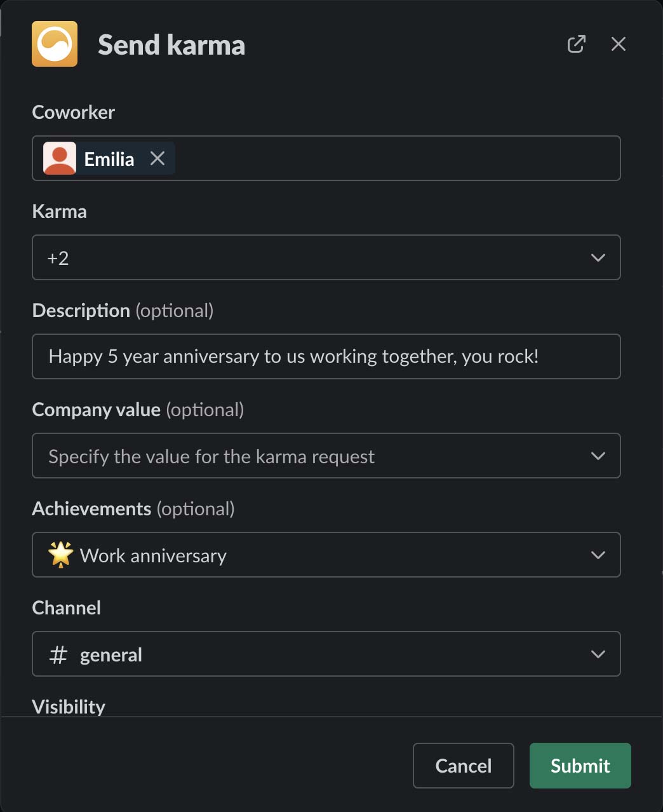Click the chevron arrow in the Karma field
663x812 pixels.
598,257
